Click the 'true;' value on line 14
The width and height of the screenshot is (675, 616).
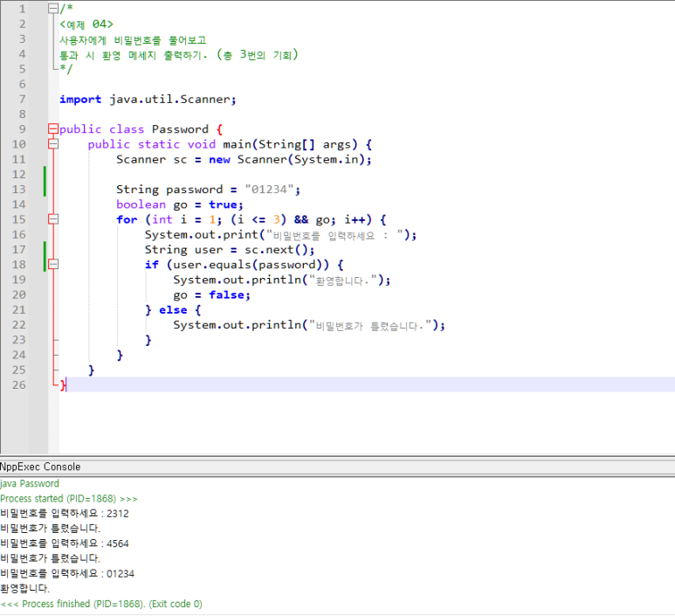[x=226, y=204]
